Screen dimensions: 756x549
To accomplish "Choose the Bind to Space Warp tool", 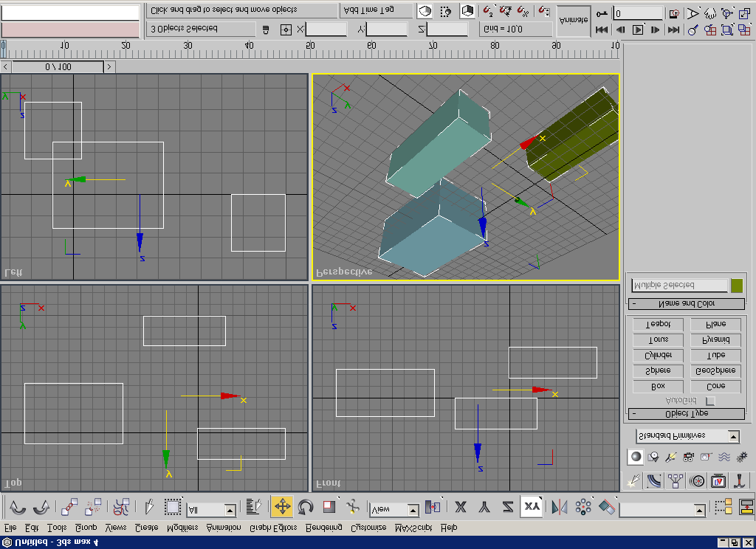I will (x=121, y=507).
